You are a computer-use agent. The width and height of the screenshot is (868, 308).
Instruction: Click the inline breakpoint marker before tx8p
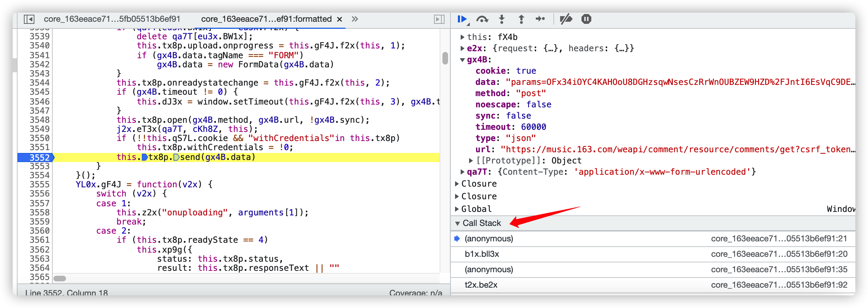tap(144, 157)
